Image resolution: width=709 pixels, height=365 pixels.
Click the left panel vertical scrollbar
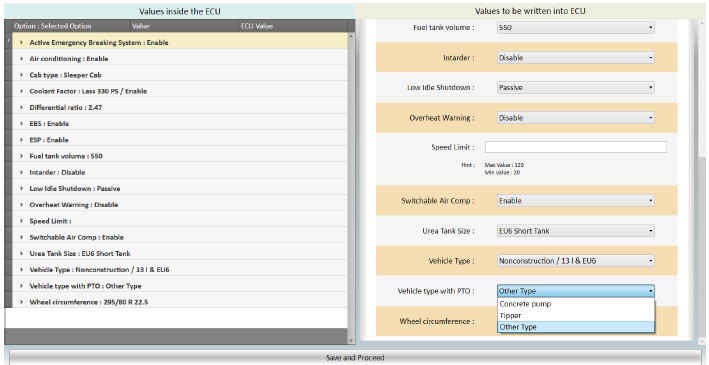pyautogui.click(x=351, y=181)
